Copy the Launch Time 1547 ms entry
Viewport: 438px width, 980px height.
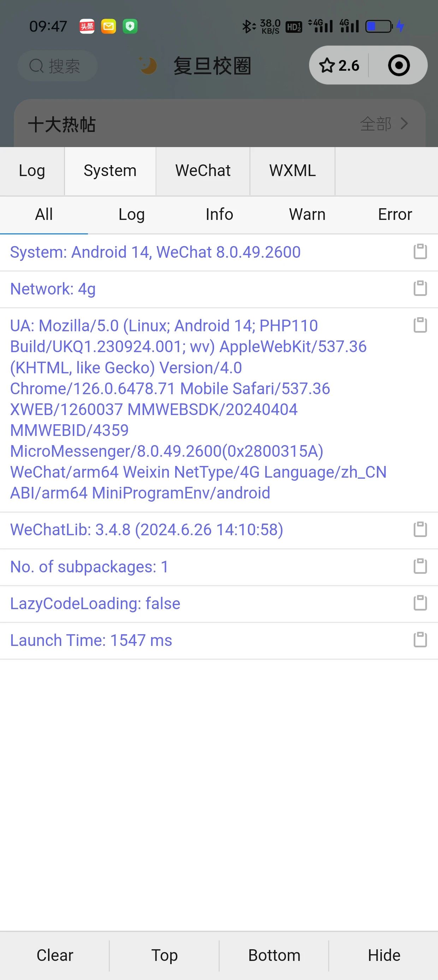(420, 640)
